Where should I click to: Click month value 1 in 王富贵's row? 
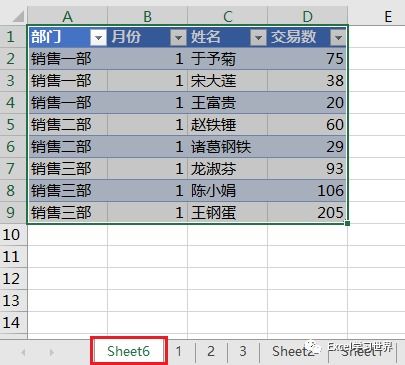(x=147, y=103)
